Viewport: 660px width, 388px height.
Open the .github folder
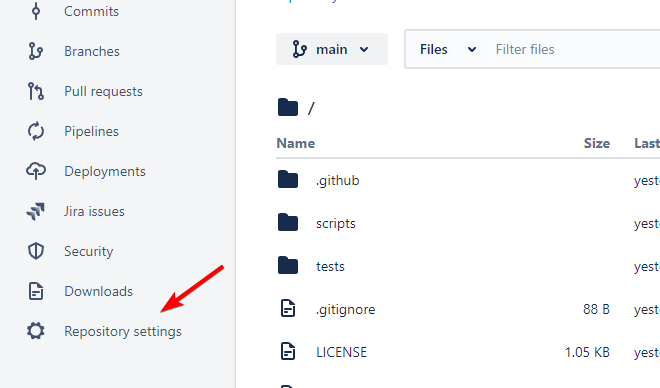tap(338, 181)
